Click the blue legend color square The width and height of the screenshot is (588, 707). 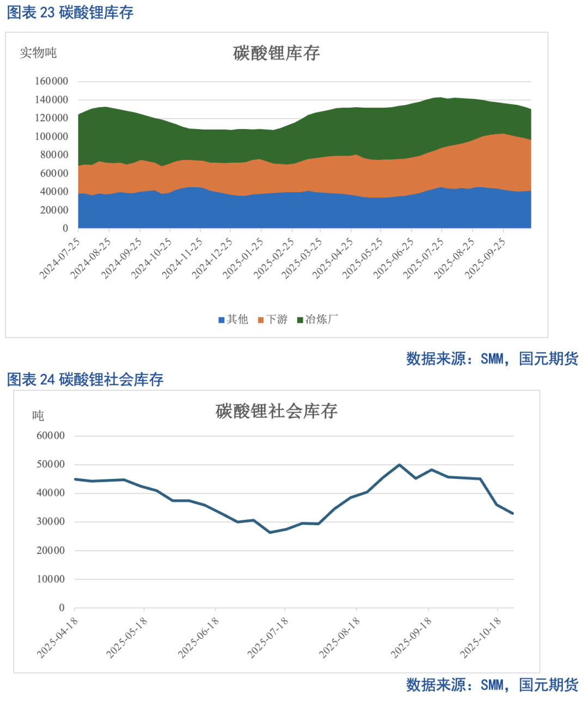coord(220,319)
